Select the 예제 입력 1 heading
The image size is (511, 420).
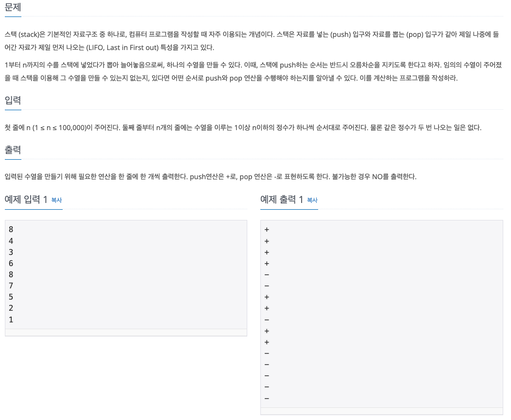(26, 199)
